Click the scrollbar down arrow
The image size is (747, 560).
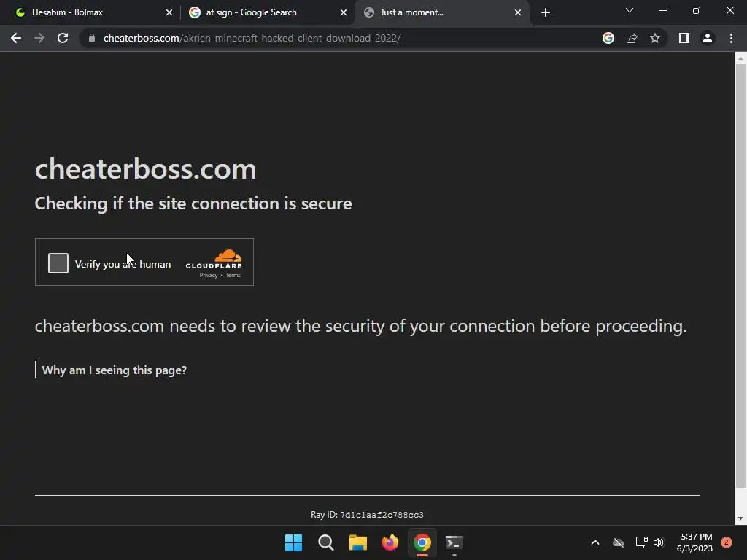click(740, 518)
